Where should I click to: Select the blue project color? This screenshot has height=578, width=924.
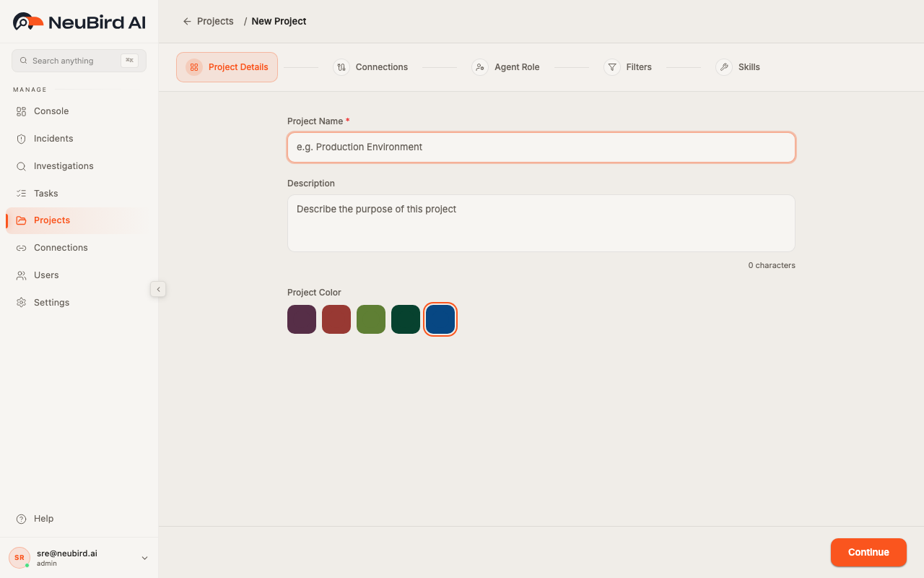[440, 319]
